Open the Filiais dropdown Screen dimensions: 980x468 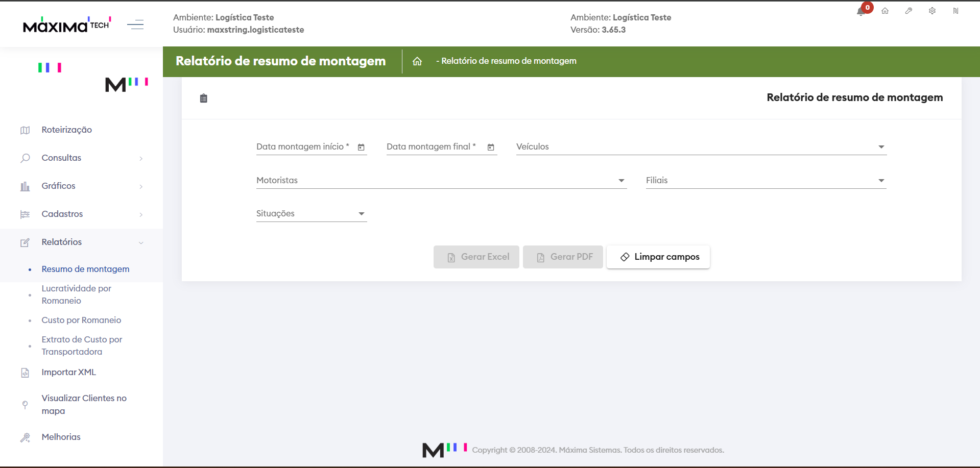tap(881, 181)
